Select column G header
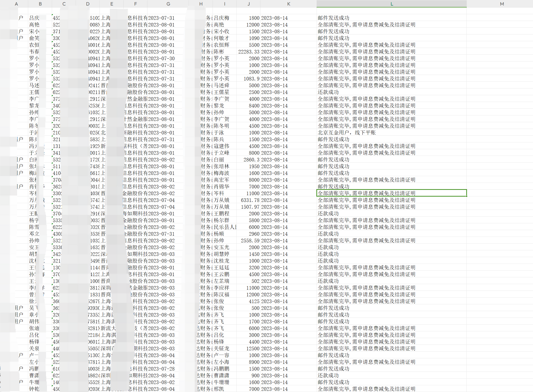This screenshot has height=392, width=533. [168, 4]
